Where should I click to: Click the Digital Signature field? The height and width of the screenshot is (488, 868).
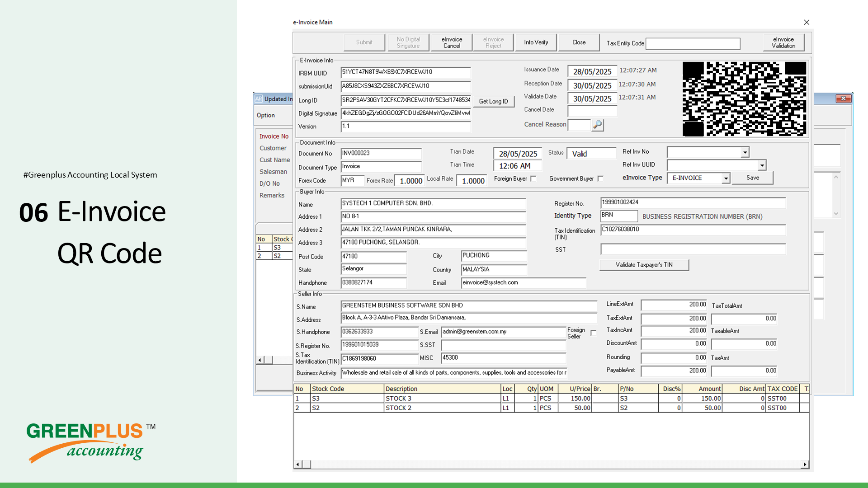point(406,113)
